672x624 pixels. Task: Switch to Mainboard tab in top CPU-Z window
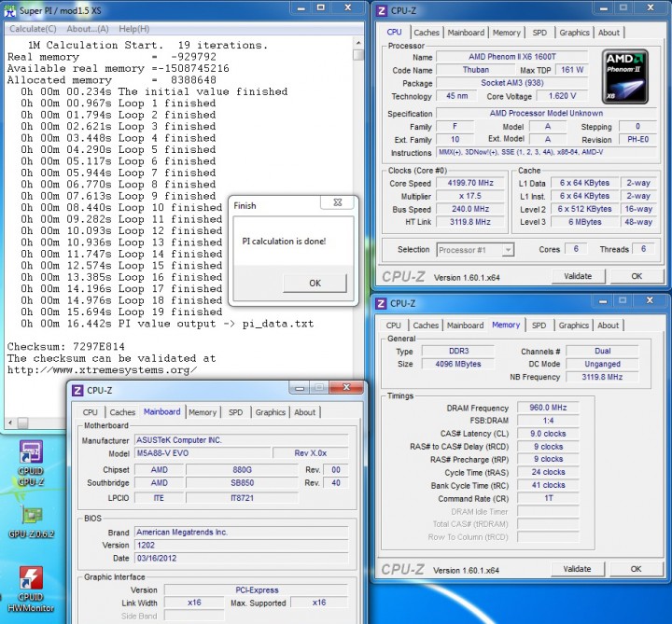pos(466,33)
